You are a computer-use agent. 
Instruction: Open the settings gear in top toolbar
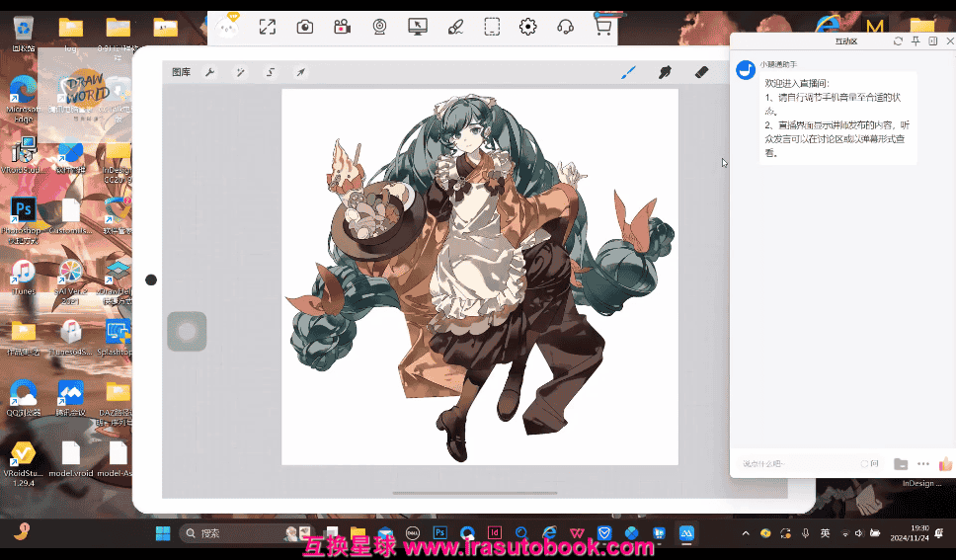[528, 27]
